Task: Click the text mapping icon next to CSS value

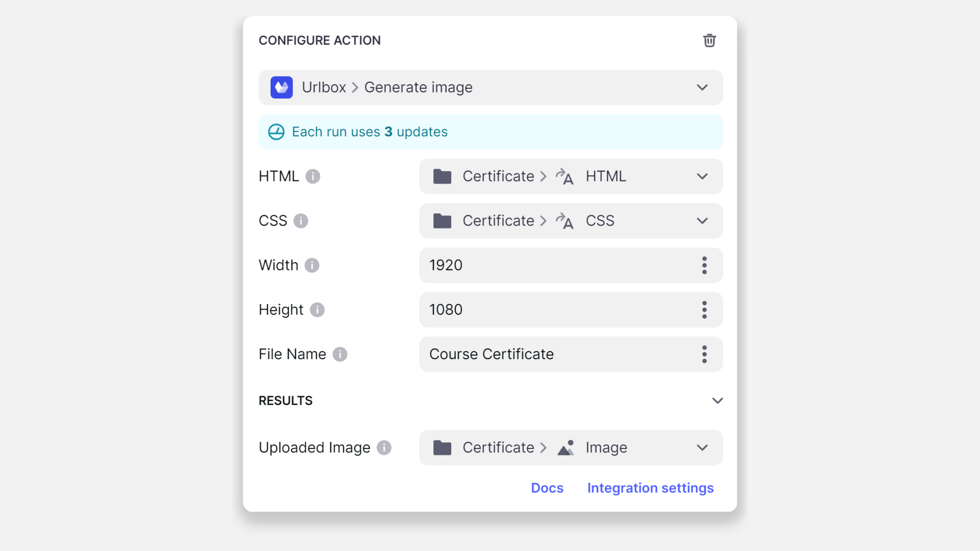Action: (565, 221)
